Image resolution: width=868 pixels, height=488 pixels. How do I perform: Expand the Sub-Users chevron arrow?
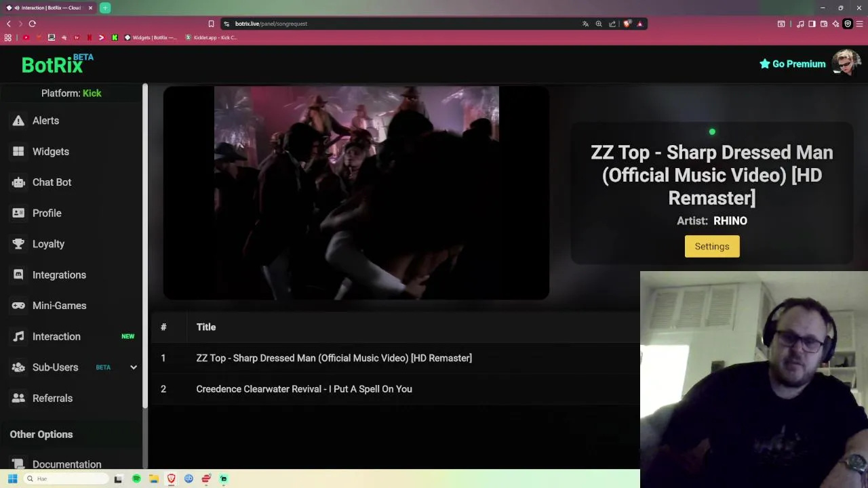134,367
